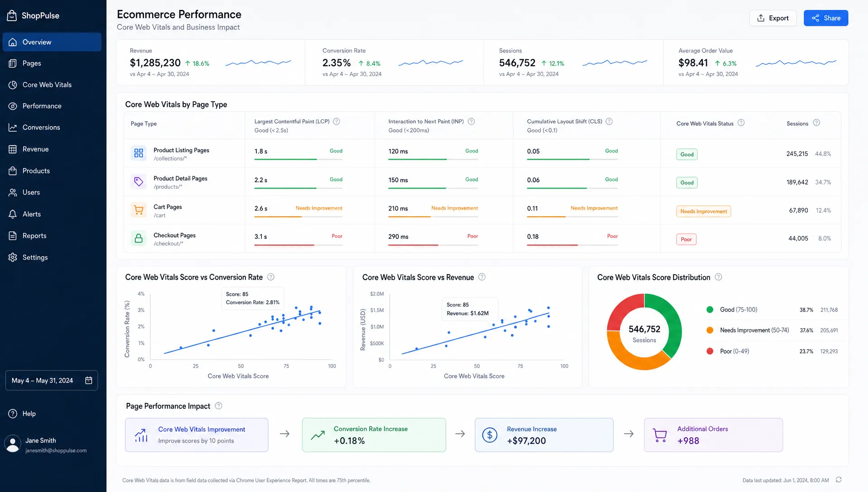
Task: Click the Product Listing Pages grid icon
Action: click(138, 153)
